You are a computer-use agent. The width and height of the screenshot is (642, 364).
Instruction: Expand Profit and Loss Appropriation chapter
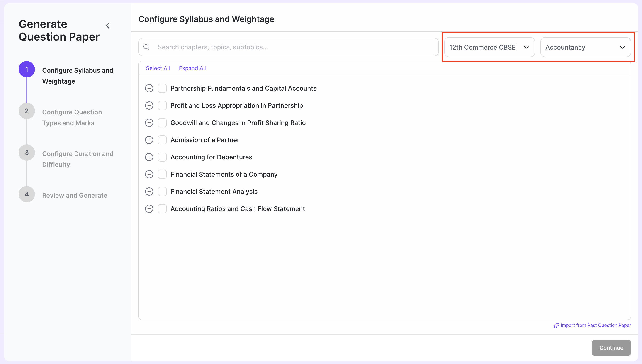coord(149,105)
